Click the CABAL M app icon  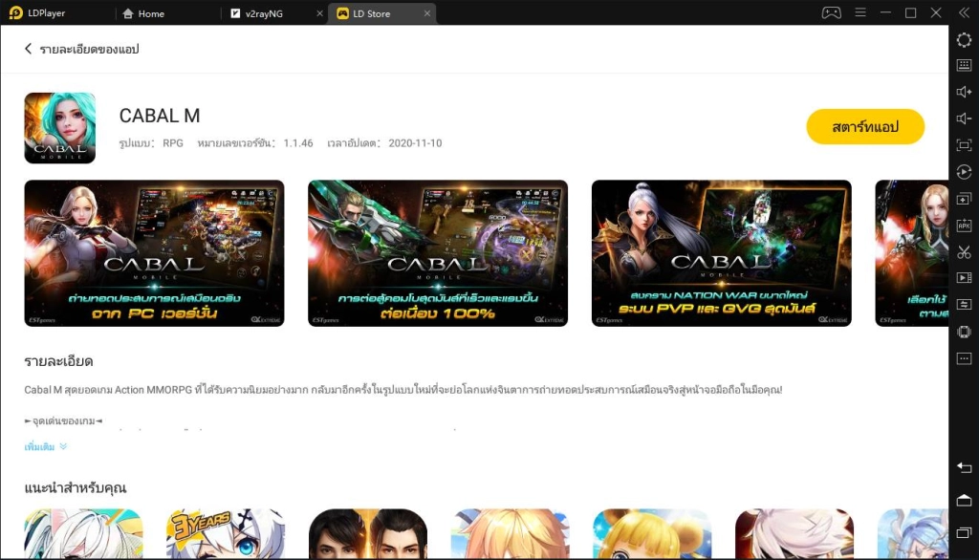pos(60,128)
